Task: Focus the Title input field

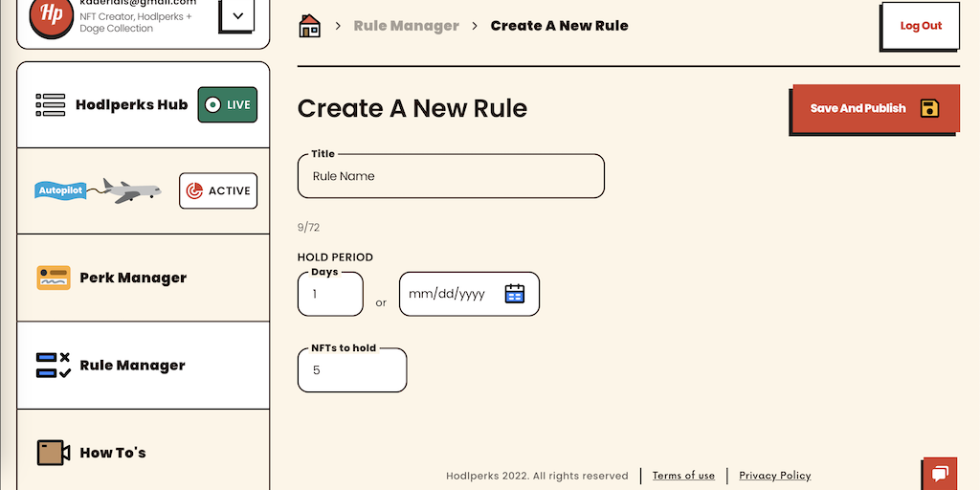Action: [x=451, y=176]
